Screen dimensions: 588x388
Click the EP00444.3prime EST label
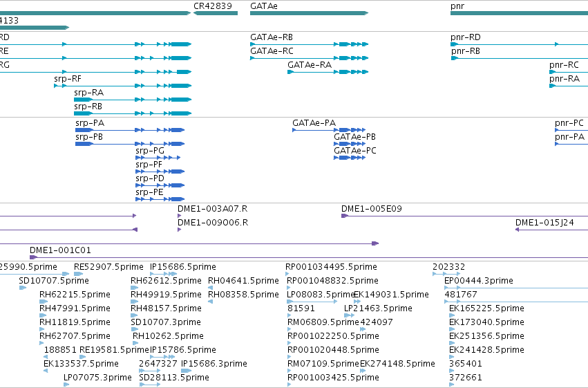[479, 281]
